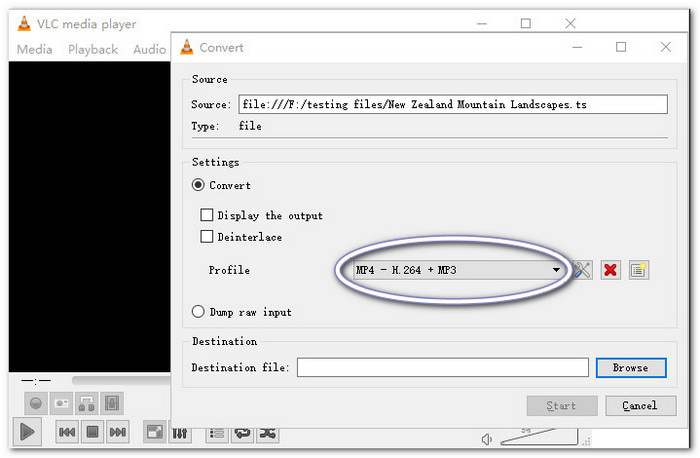Viewport: 700px width, 458px height.
Task: Click the Destination file input field
Action: [442, 367]
